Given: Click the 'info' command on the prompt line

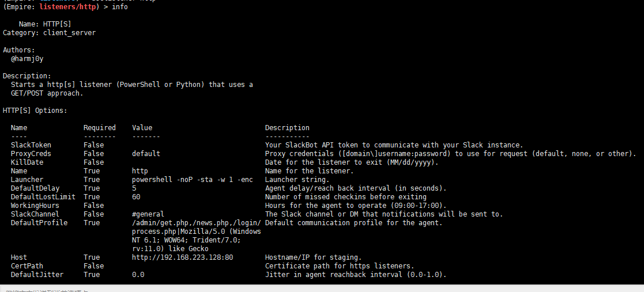Looking at the screenshot, I should (x=120, y=7).
